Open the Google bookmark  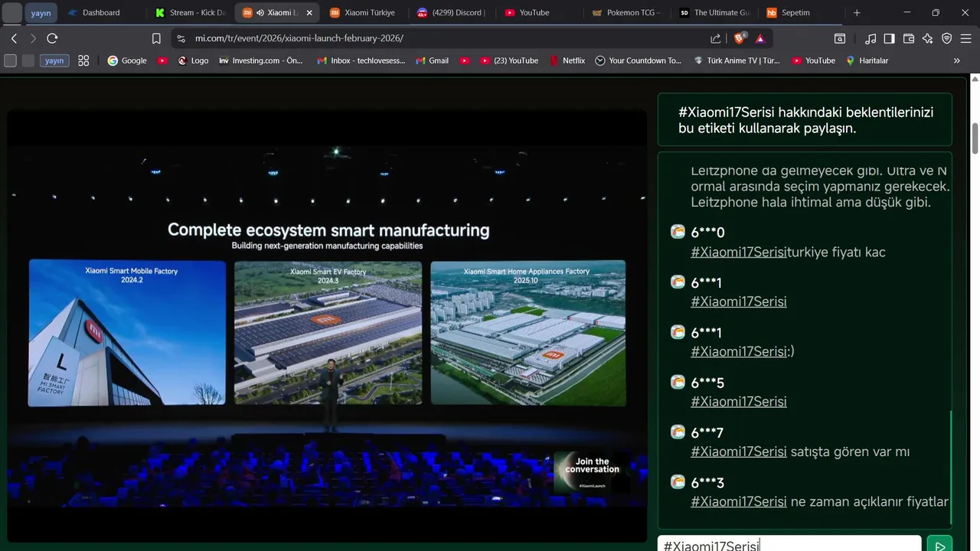coord(127,60)
